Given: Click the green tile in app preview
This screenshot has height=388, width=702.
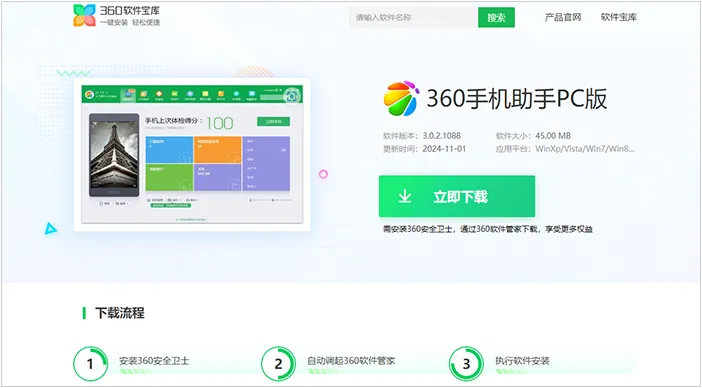Looking at the screenshot, I should point(169,177).
